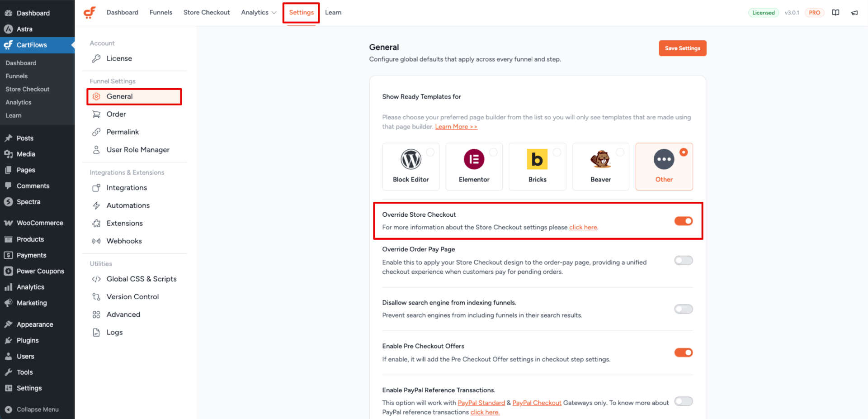
Task: Click the WordPress Block Editor logo
Action: coord(411,159)
